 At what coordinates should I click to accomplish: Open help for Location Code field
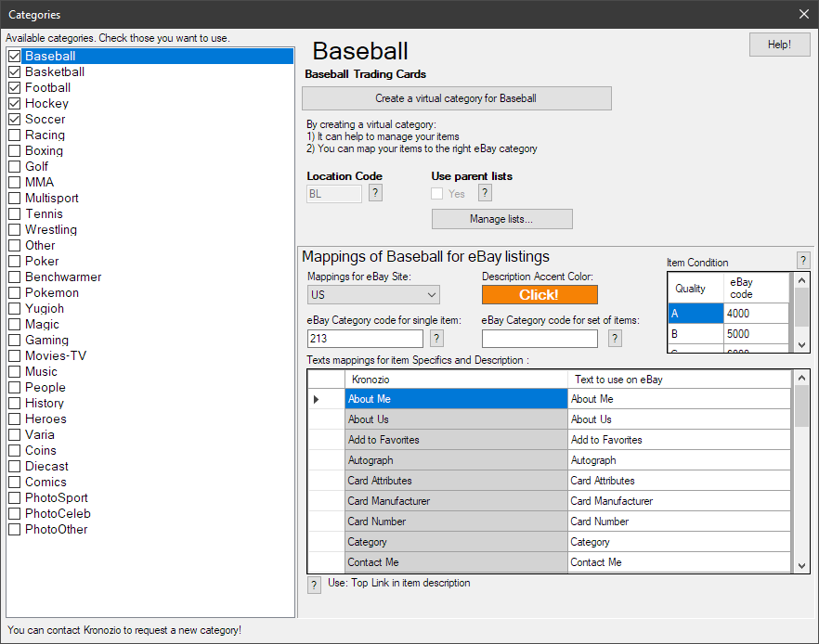point(375,193)
